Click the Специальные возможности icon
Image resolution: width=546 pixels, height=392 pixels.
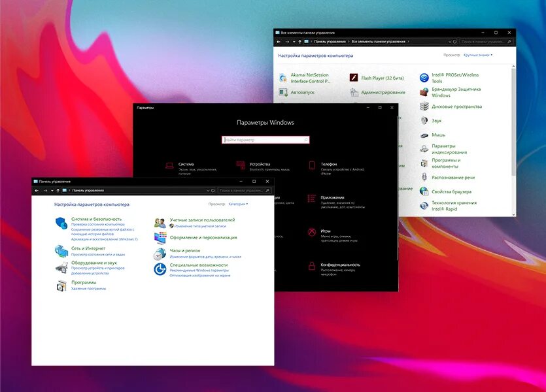(x=160, y=269)
